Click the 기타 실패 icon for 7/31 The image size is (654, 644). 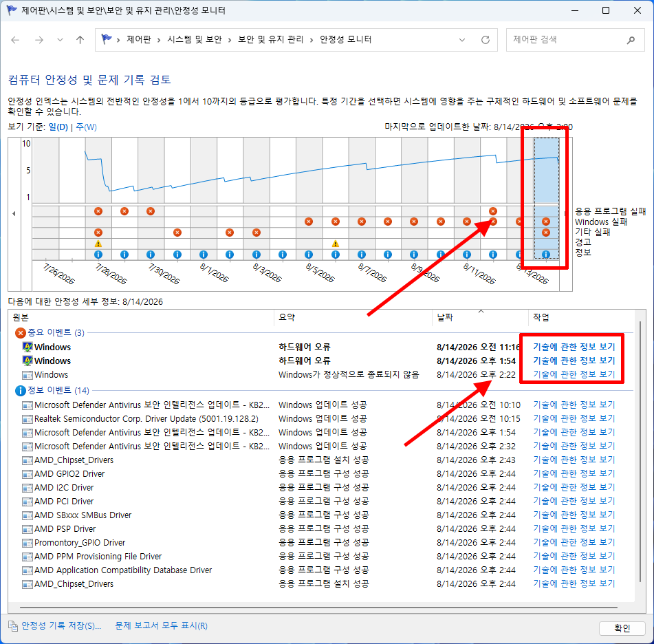tap(177, 233)
